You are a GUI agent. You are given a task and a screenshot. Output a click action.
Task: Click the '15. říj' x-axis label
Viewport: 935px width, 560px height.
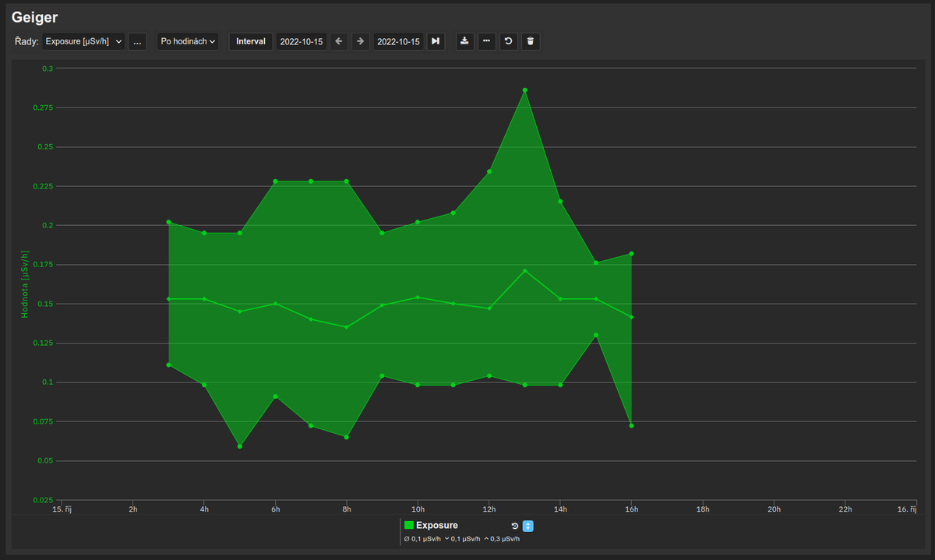point(62,509)
